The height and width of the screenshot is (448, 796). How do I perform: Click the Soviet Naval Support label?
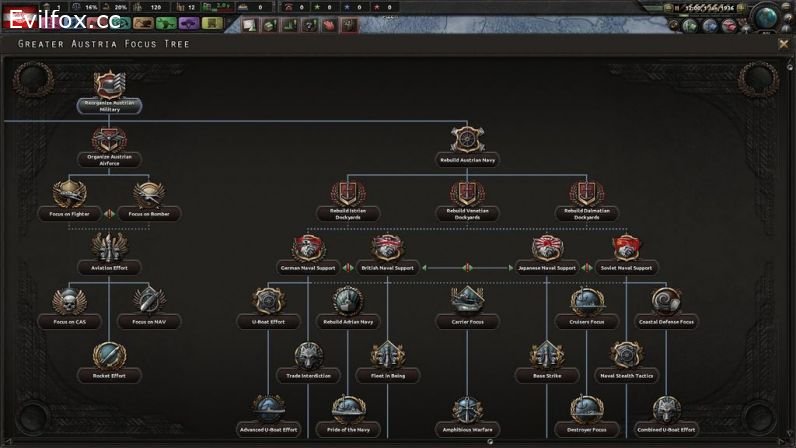pos(626,268)
